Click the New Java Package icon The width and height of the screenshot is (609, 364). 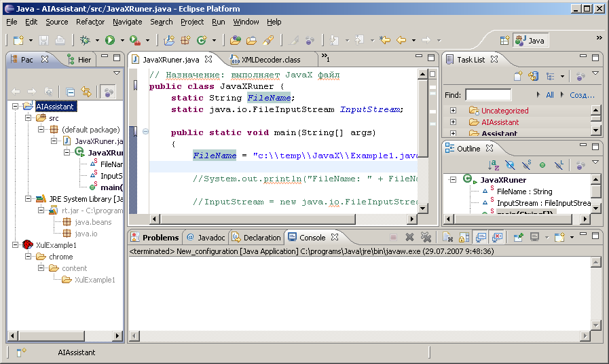coord(185,40)
